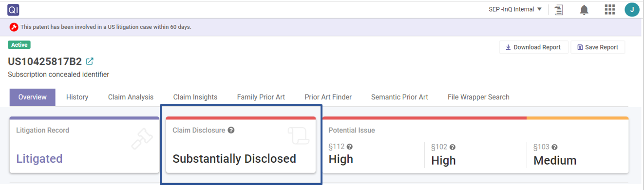This screenshot has width=644, height=190.
Task: Open the notifications bell
Action: [x=584, y=10]
